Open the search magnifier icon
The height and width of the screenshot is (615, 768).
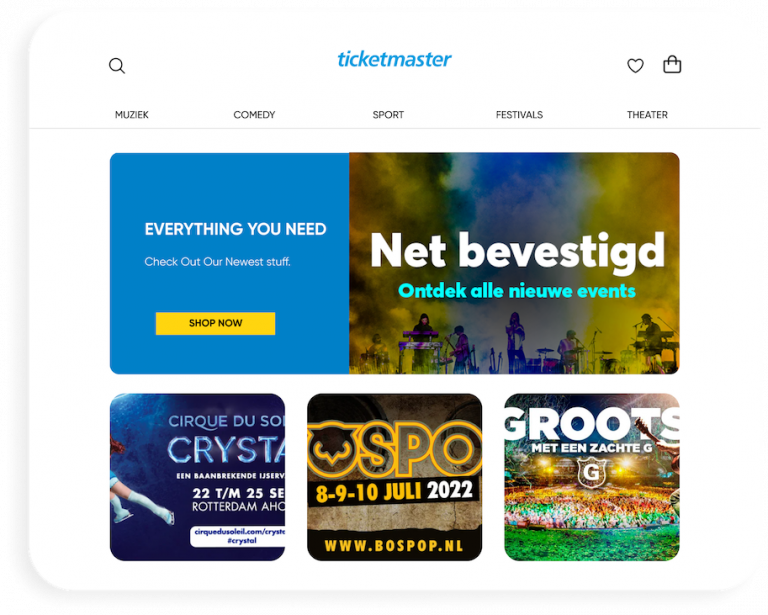coord(117,66)
